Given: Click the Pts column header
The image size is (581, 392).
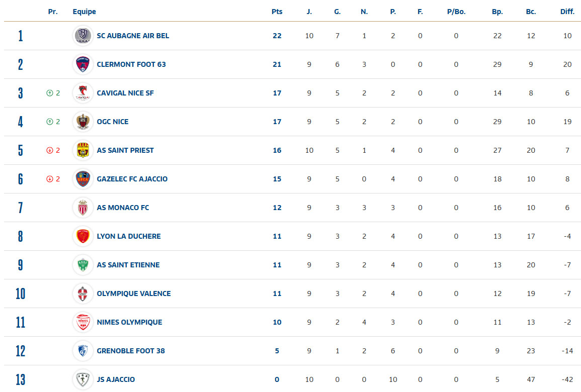Looking at the screenshot, I should click(x=277, y=12).
